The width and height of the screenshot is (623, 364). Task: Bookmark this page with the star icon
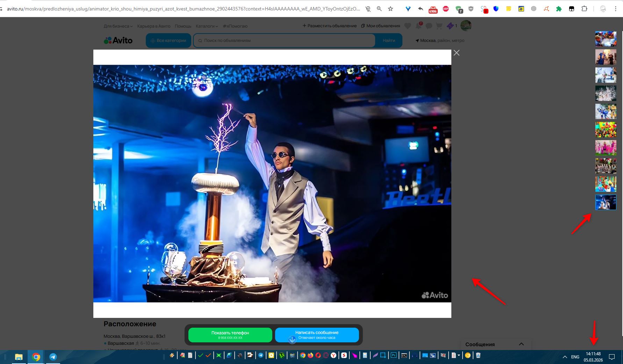click(x=391, y=9)
